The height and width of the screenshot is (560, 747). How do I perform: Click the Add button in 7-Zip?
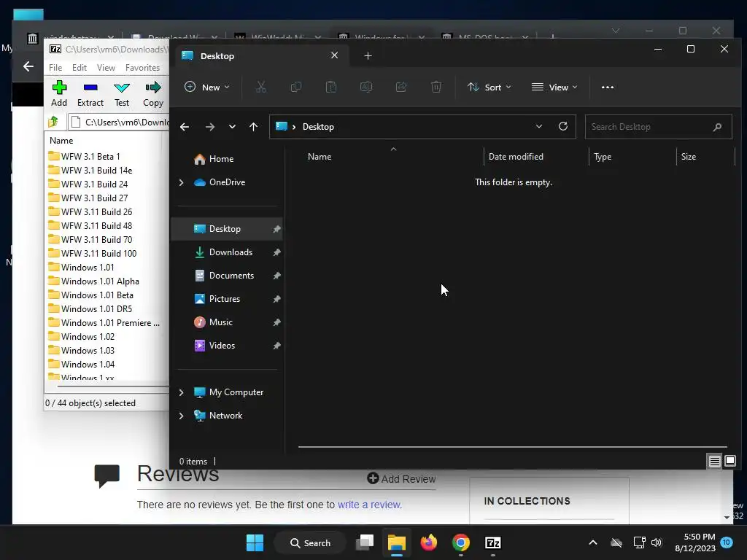click(x=59, y=94)
